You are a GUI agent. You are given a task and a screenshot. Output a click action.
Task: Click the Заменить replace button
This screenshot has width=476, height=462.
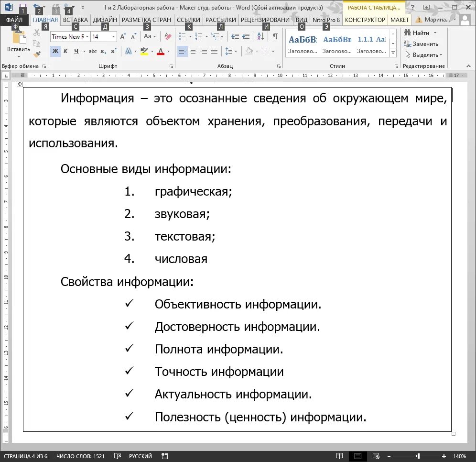click(x=421, y=44)
